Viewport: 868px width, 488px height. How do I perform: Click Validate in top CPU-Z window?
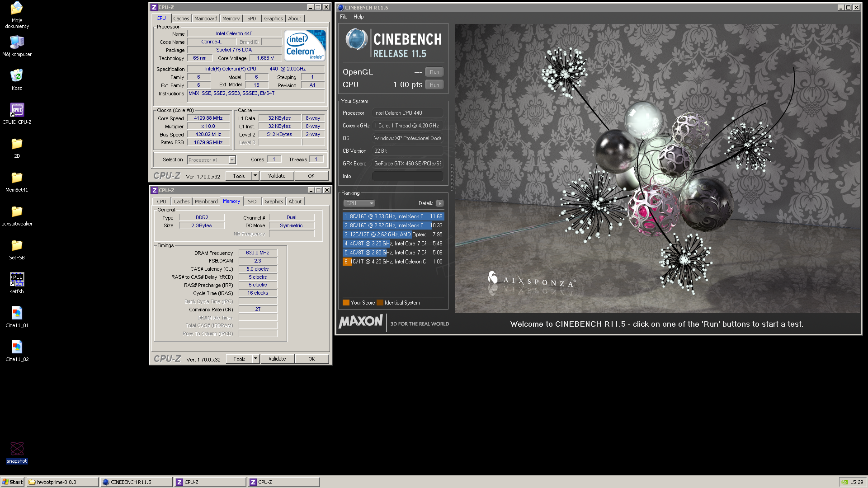[x=277, y=176]
